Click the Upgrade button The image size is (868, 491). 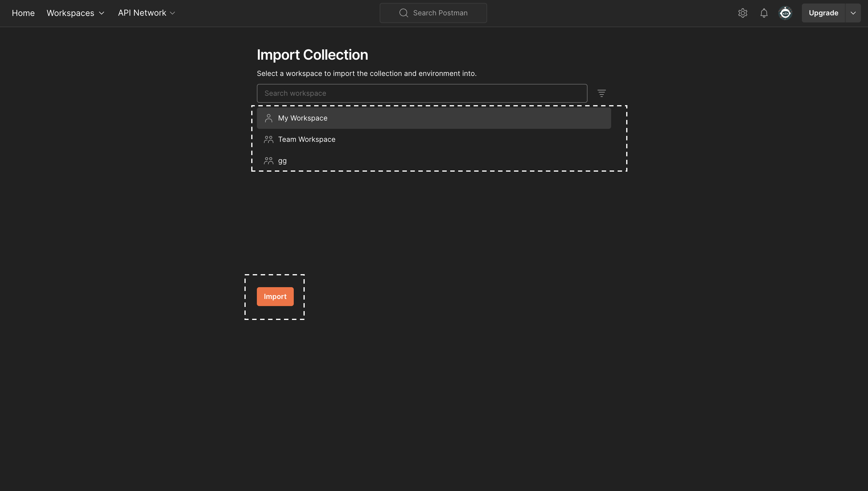[x=823, y=13]
